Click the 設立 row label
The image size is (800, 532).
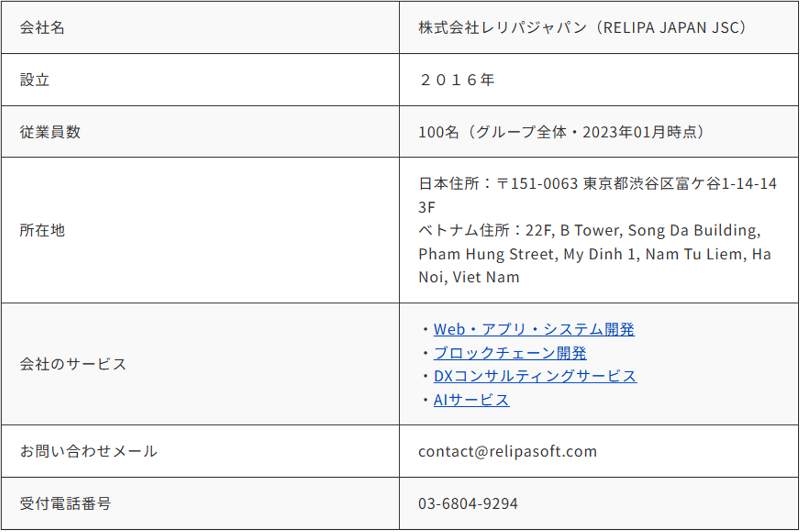34,80
